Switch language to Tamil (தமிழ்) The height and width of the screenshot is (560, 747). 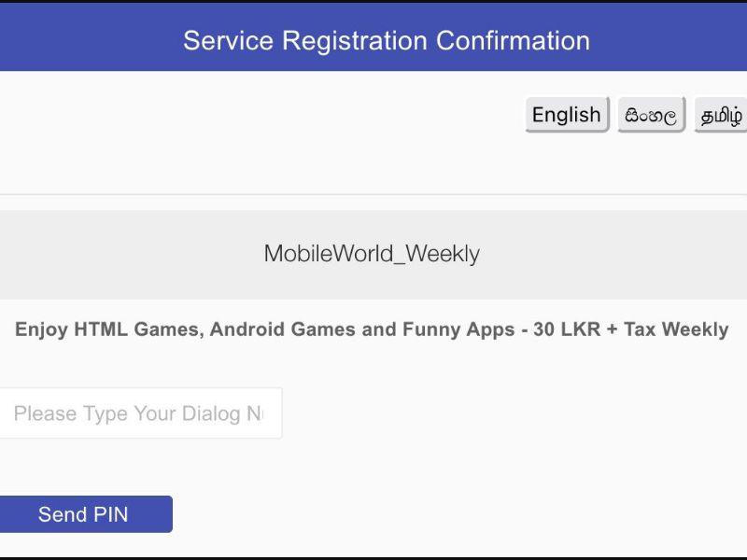720,115
